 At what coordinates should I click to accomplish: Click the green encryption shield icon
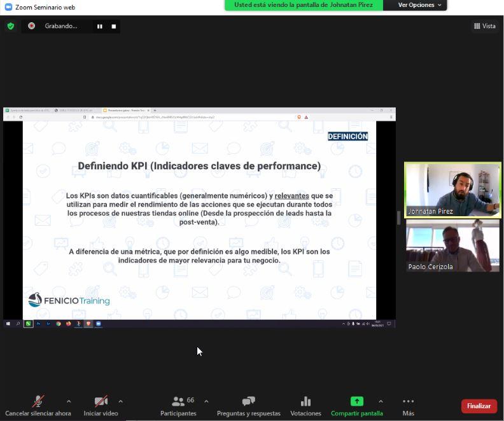click(x=10, y=26)
